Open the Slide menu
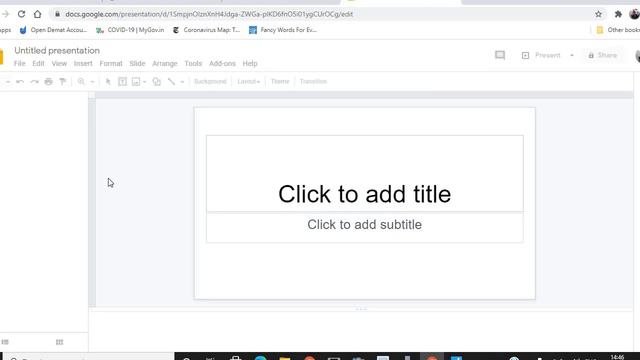640x360 pixels. point(137,64)
